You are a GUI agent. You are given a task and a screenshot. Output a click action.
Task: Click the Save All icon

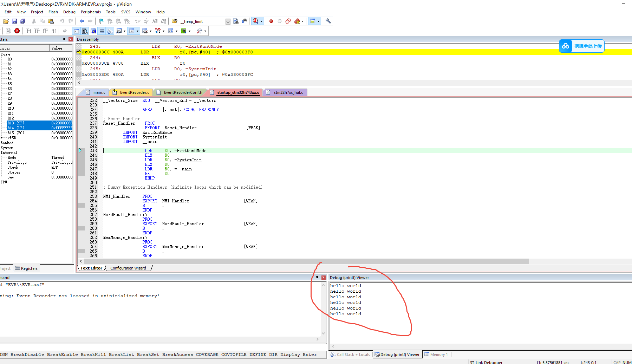coord(23,21)
